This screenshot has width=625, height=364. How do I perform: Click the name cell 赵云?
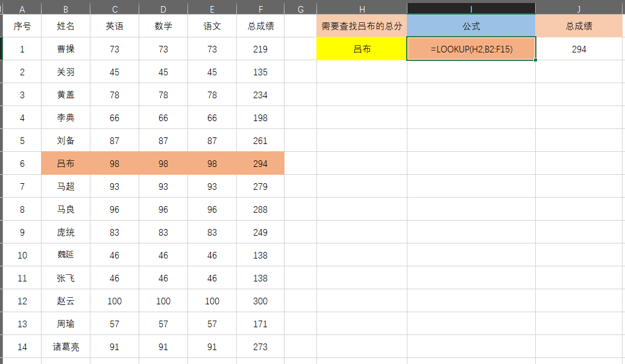click(x=66, y=301)
